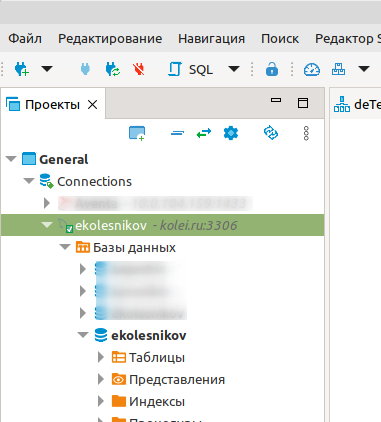Open the Редактирование menu
Screen dimensions: 381x422
tap(110, 39)
